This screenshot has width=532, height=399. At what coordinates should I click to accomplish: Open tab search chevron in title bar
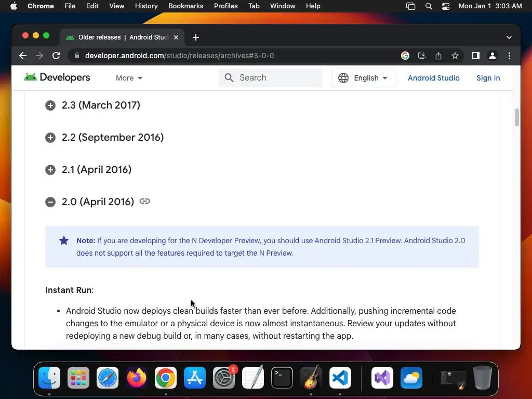pyautogui.click(x=509, y=37)
